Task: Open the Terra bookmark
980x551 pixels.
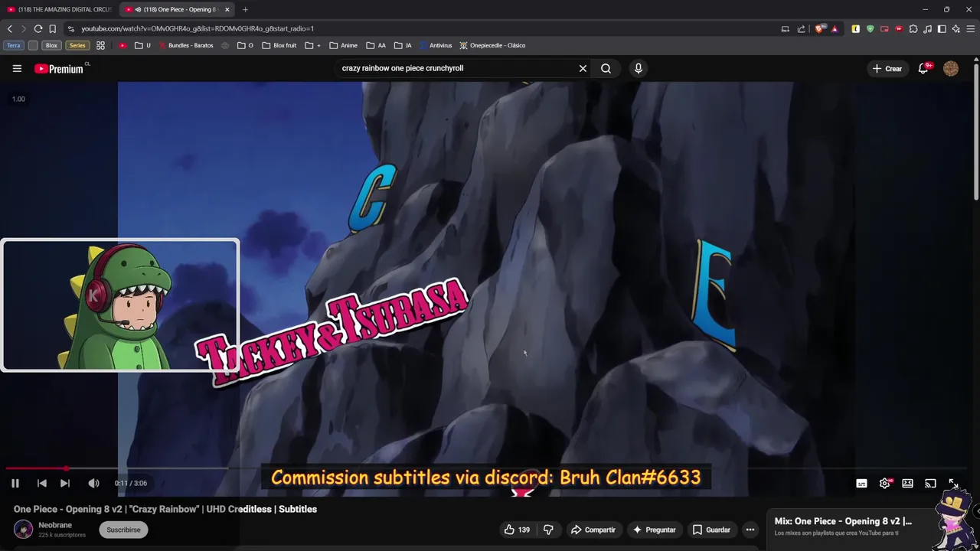Action: click(x=14, y=45)
